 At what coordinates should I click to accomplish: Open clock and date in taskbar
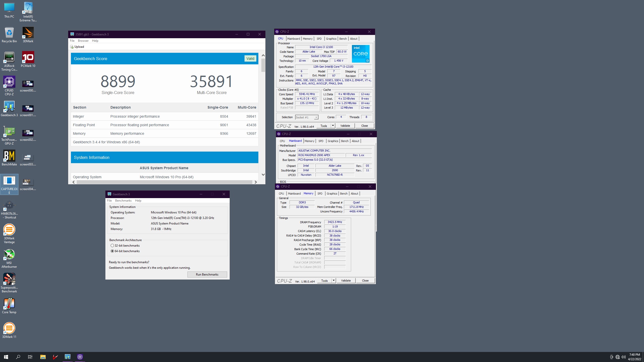[x=634, y=357]
